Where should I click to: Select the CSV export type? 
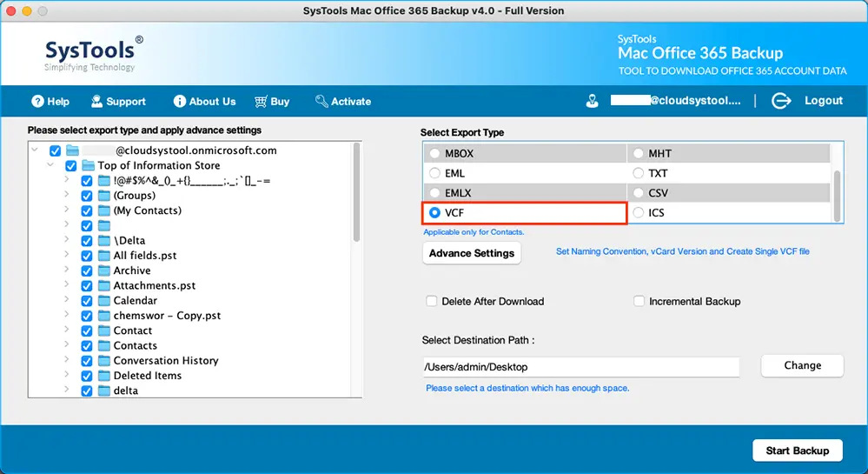coord(639,193)
